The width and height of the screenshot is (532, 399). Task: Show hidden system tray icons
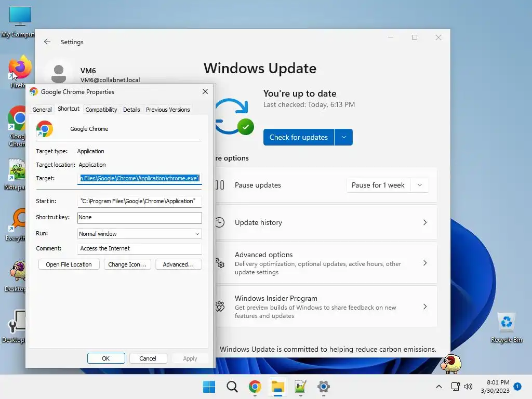pos(438,387)
